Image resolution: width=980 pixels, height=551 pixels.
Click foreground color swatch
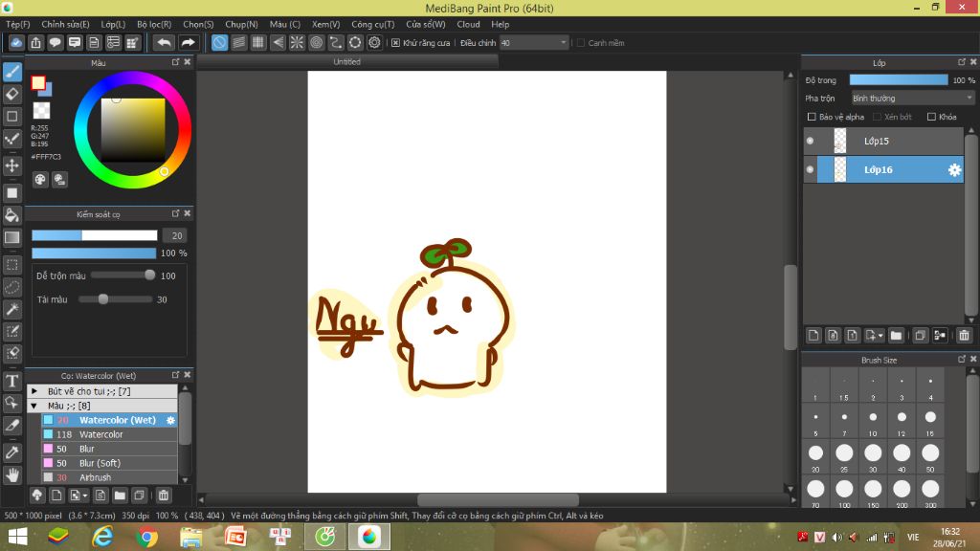tap(38, 82)
